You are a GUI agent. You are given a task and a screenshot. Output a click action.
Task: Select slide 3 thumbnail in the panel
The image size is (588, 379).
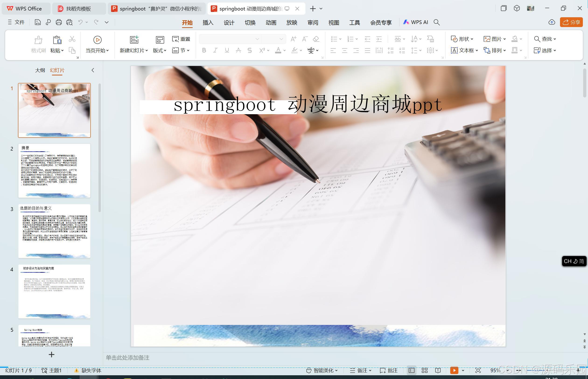pos(54,231)
